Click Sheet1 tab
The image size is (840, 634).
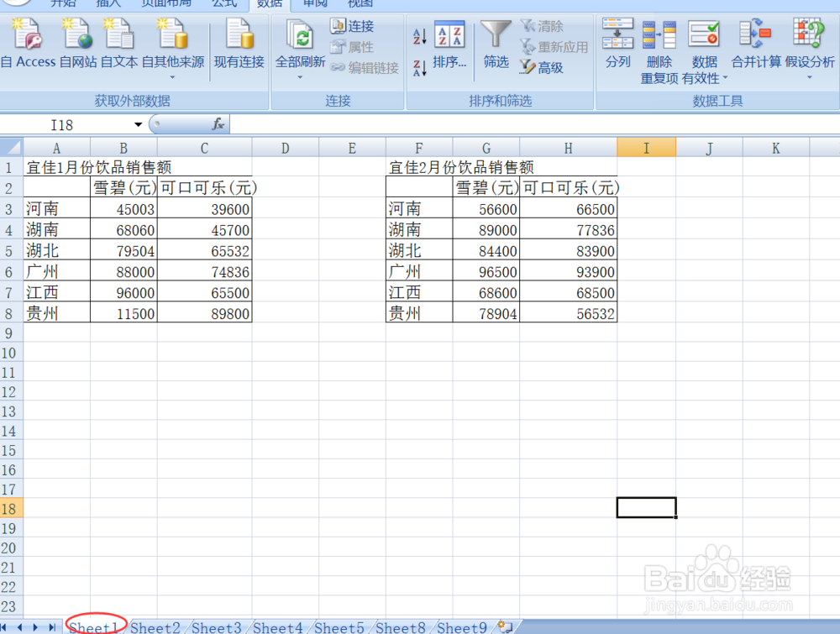point(94,627)
